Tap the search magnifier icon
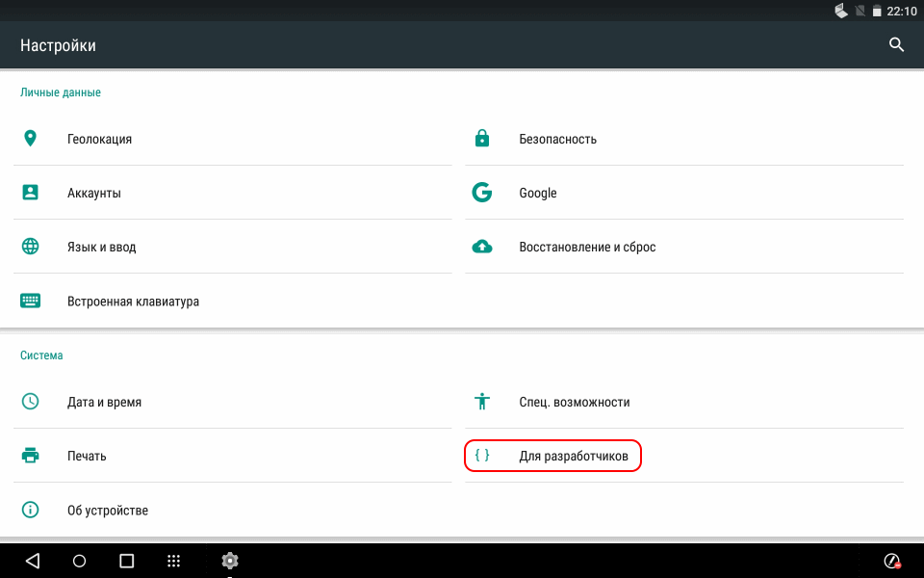Viewport: 924px width, 578px height. click(896, 44)
